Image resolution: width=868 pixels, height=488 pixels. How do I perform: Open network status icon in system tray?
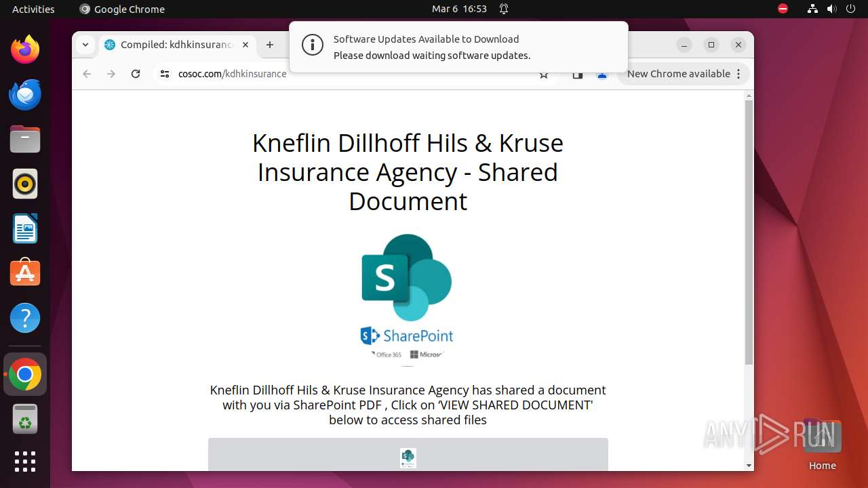point(812,9)
